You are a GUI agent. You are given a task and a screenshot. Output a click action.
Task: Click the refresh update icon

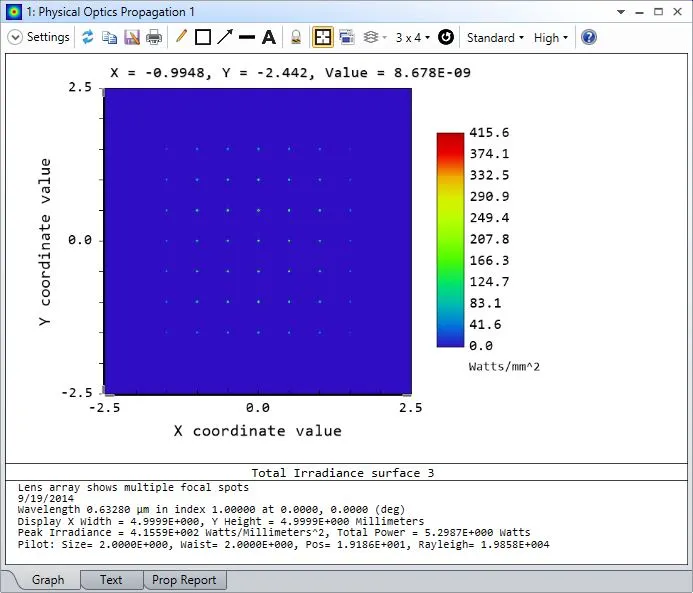88,37
